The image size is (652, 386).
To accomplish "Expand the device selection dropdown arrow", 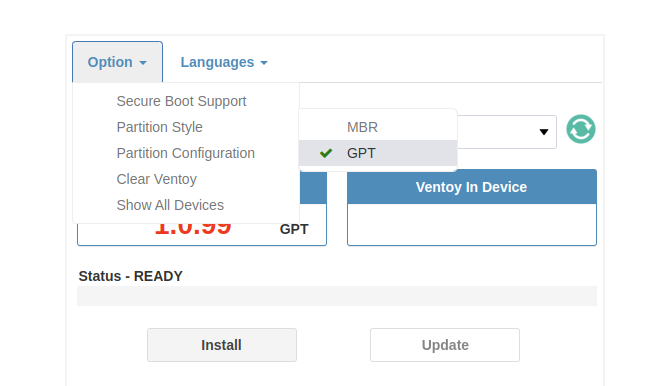I will 543,132.
